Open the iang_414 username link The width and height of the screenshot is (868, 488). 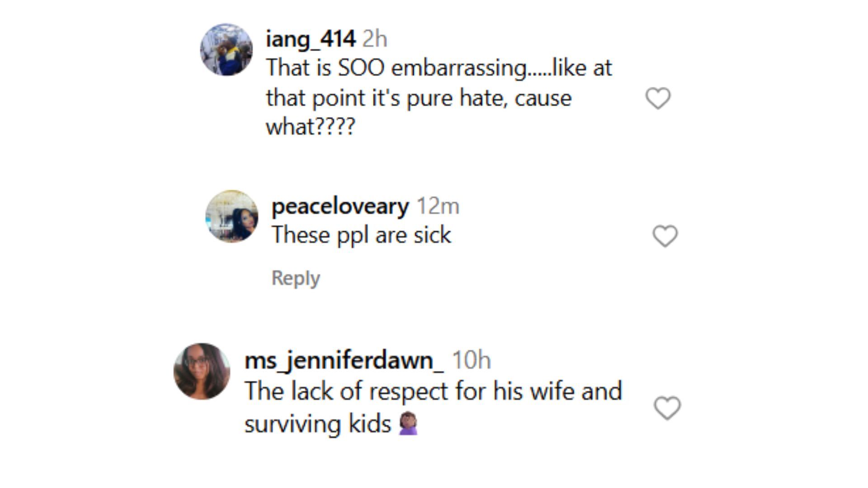[x=311, y=39]
